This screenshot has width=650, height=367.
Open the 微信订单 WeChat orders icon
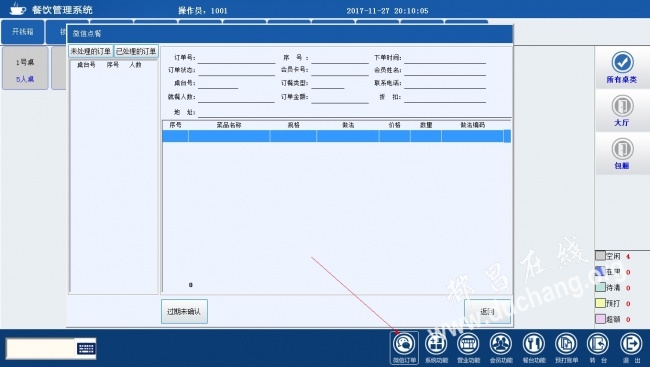(404, 348)
